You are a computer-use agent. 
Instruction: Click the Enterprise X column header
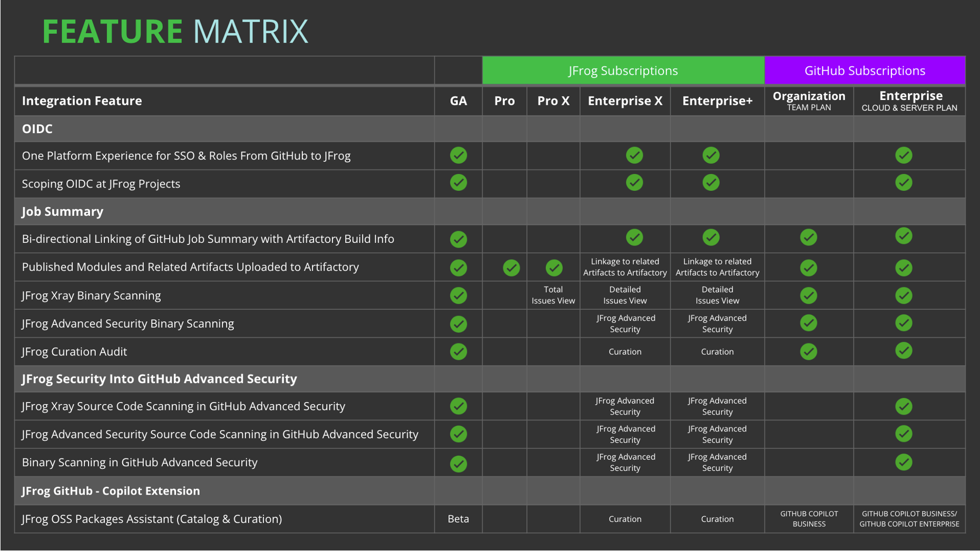point(625,101)
